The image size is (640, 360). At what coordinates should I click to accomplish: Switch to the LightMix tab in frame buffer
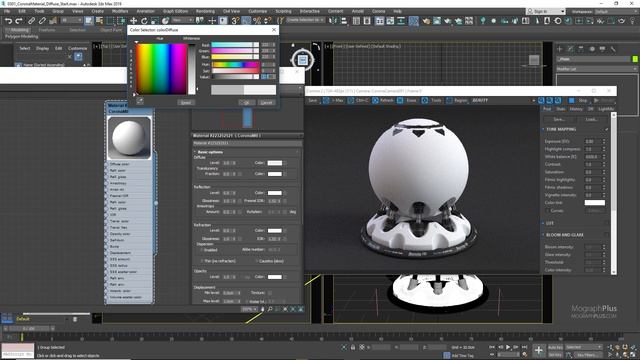pyautogui.click(x=606, y=109)
